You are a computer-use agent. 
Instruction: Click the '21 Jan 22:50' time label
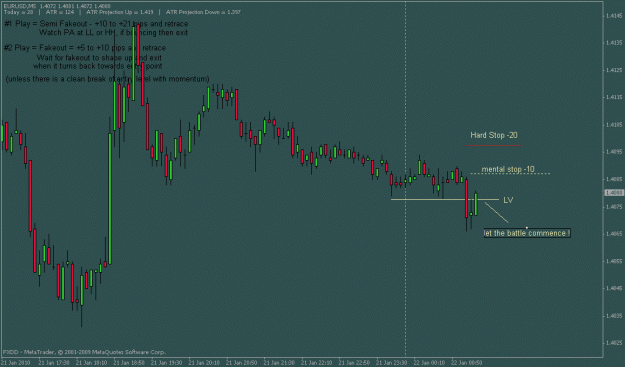click(354, 363)
